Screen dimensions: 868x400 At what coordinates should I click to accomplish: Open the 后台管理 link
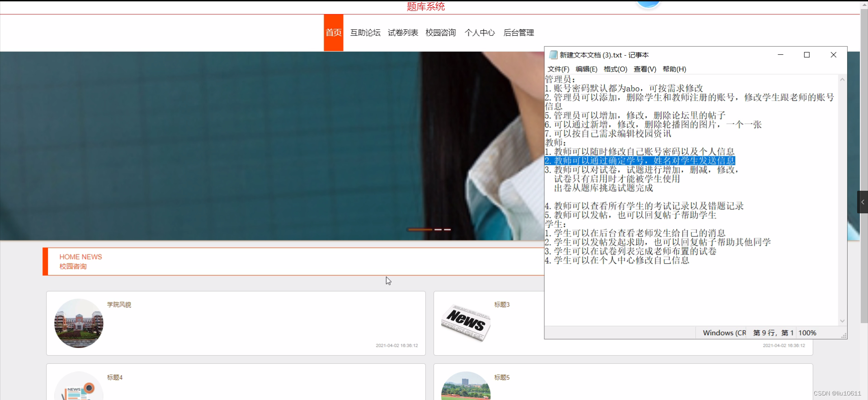pyautogui.click(x=519, y=33)
